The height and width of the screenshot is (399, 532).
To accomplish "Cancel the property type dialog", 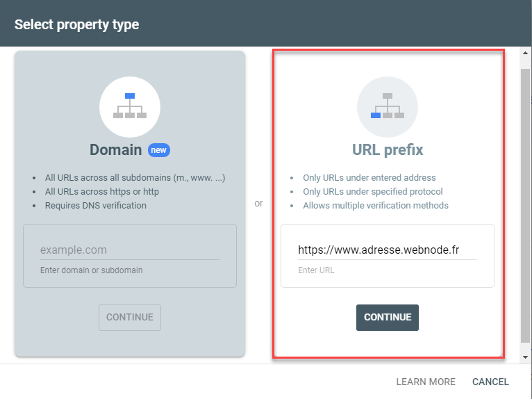I will (x=490, y=382).
